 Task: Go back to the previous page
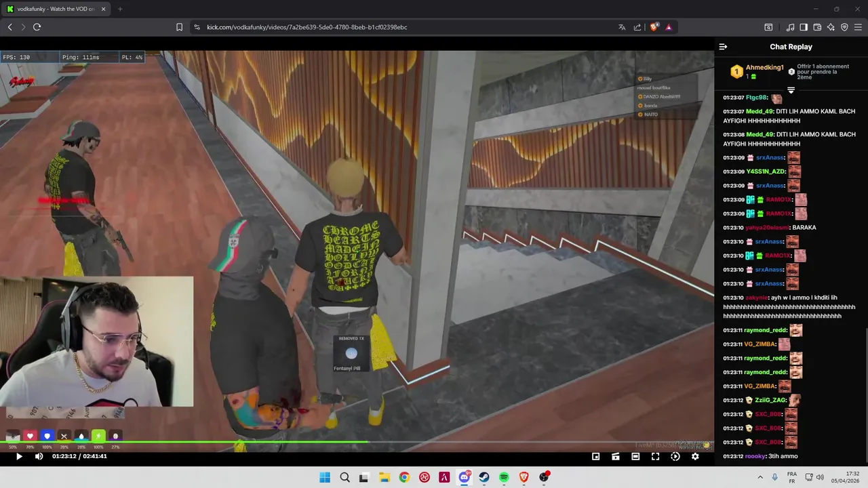(x=9, y=27)
